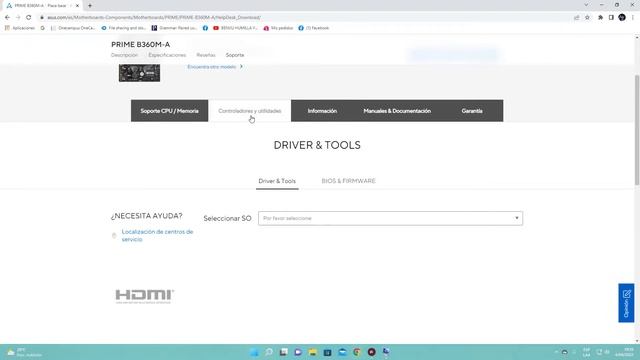This screenshot has width=640, height=360.
Task: Reload the ASUS support page
Action: pos(29,18)
